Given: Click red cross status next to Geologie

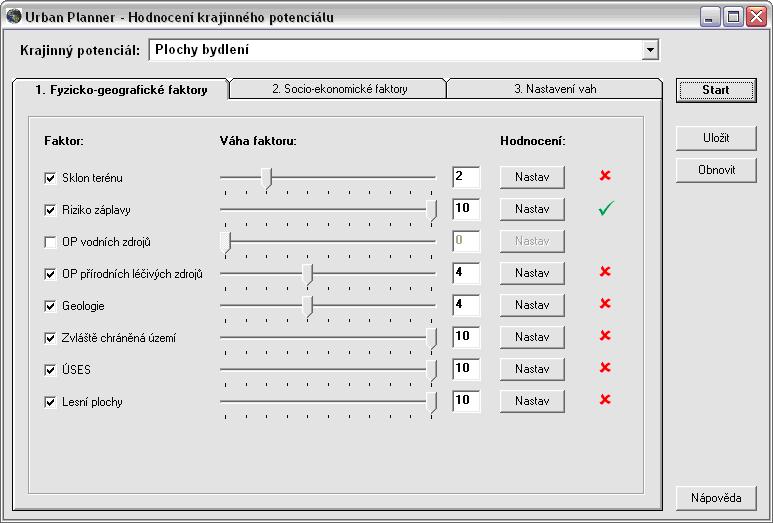Looking at the screenshot, I should pyautogui.click(x=605, y=303).
